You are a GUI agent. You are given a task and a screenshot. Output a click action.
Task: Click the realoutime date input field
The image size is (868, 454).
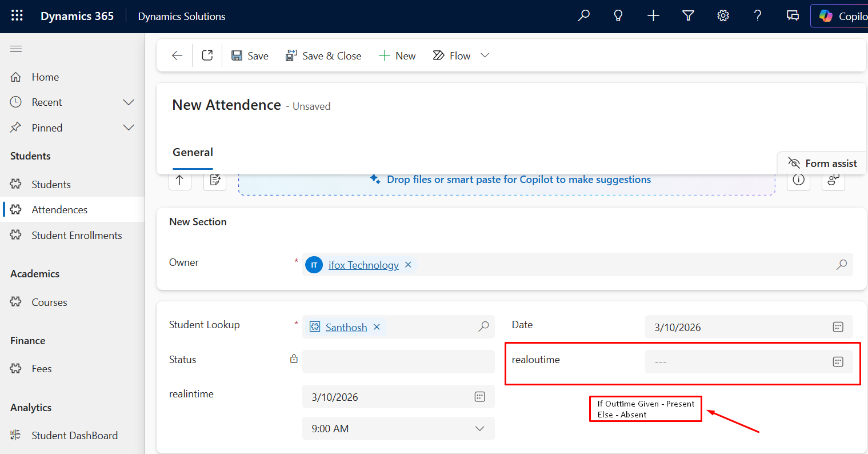tap(734, 362)
